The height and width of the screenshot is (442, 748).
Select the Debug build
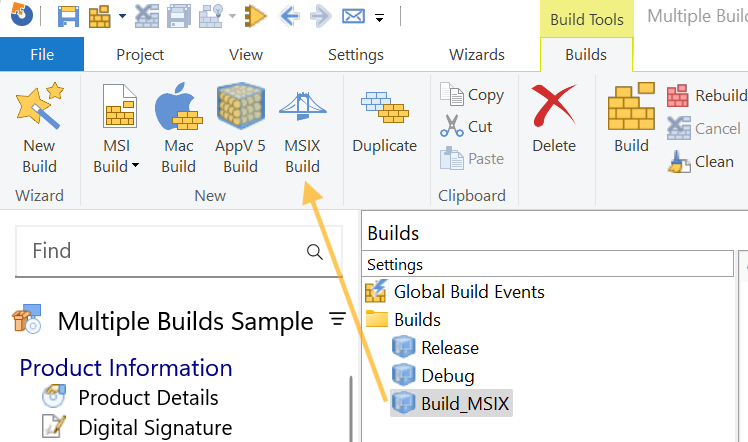(433, 376)
